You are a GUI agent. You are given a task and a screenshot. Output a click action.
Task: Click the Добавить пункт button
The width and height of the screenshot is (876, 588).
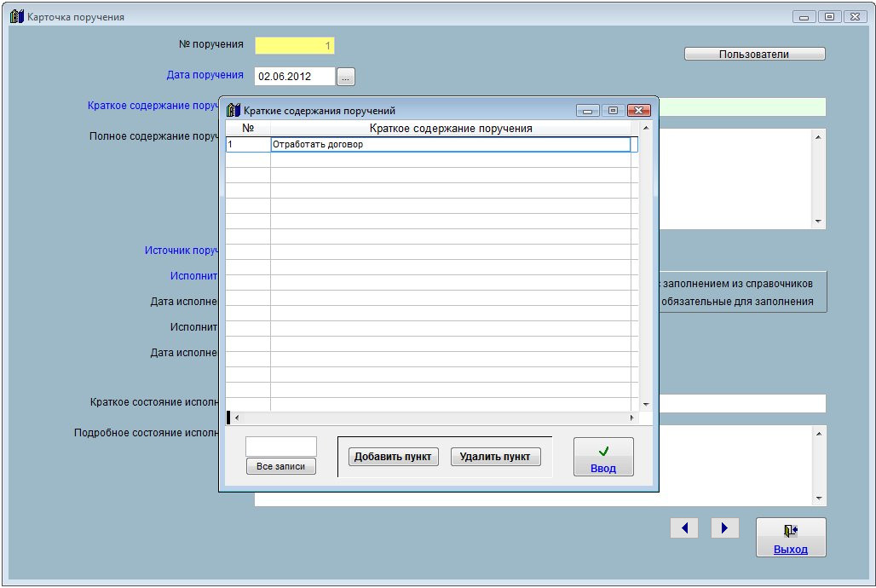pyautogui.click(x=393, y=457)
